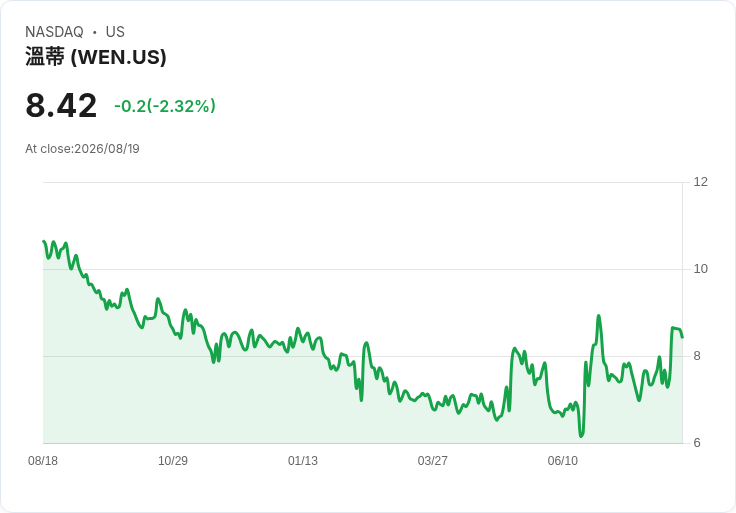Click the 08/18 x-axis date label
The width and height of the screenshot is (736, 513).
pos(43,461)
